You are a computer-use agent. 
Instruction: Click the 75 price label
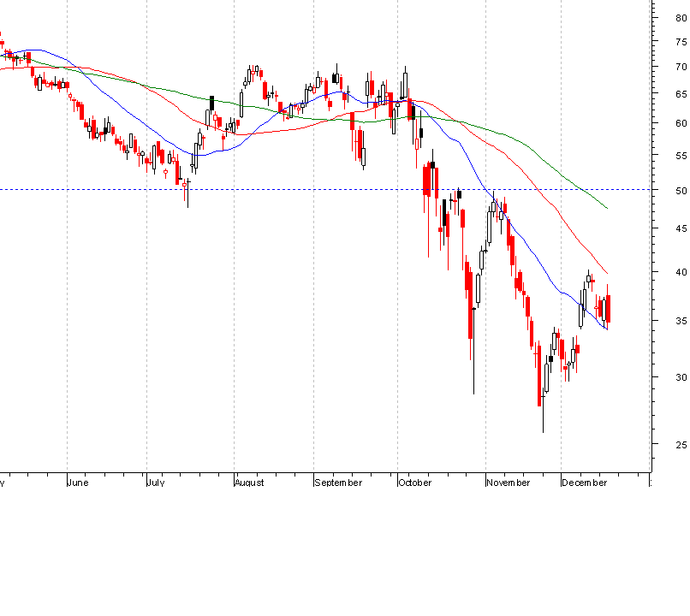[681, 42]
